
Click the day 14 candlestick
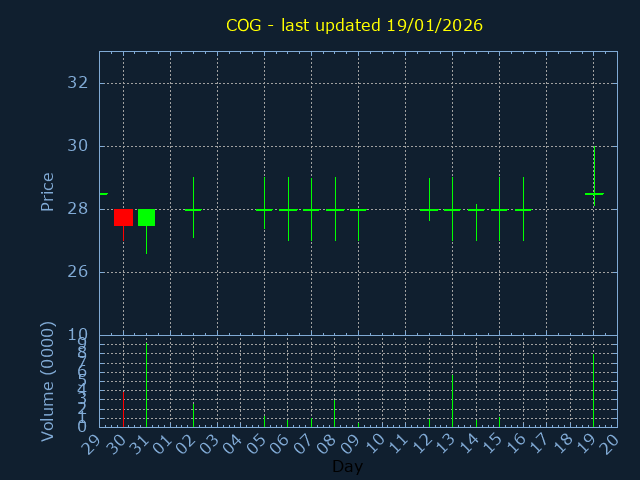pyautogui.click(x=476, y=210)
